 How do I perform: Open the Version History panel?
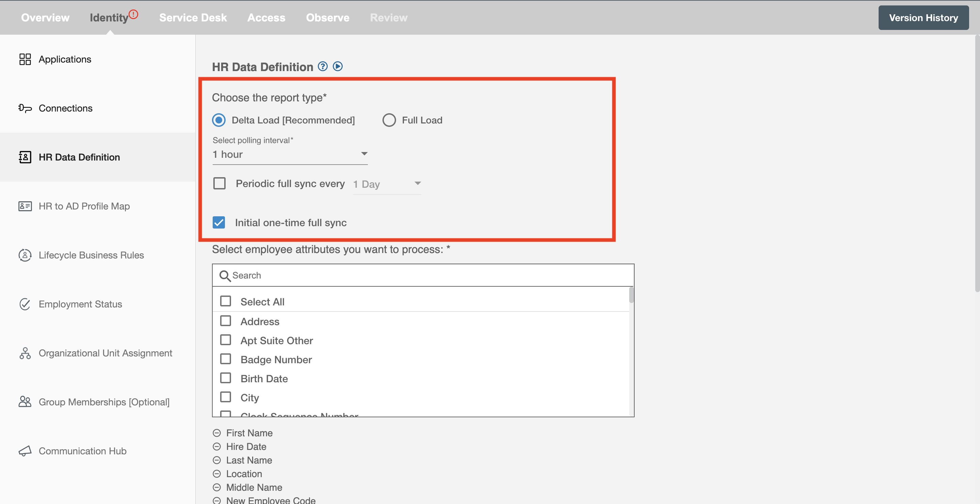click(923, 17)
